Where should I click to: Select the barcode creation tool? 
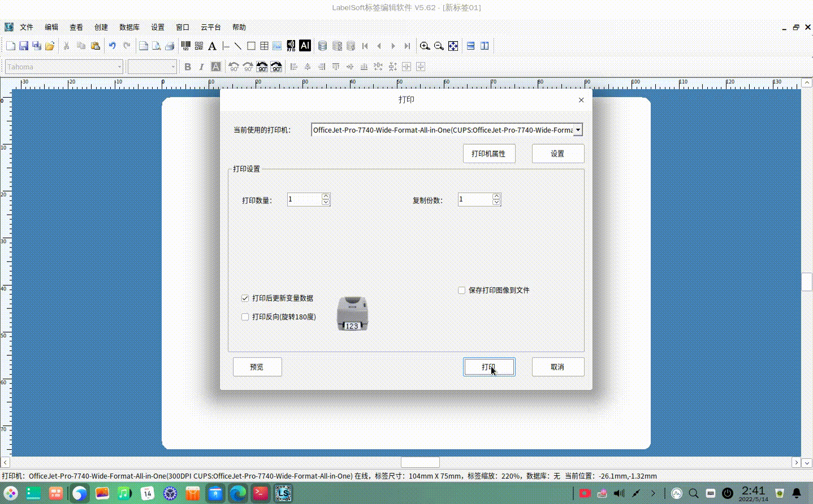[x=186, y=46]
